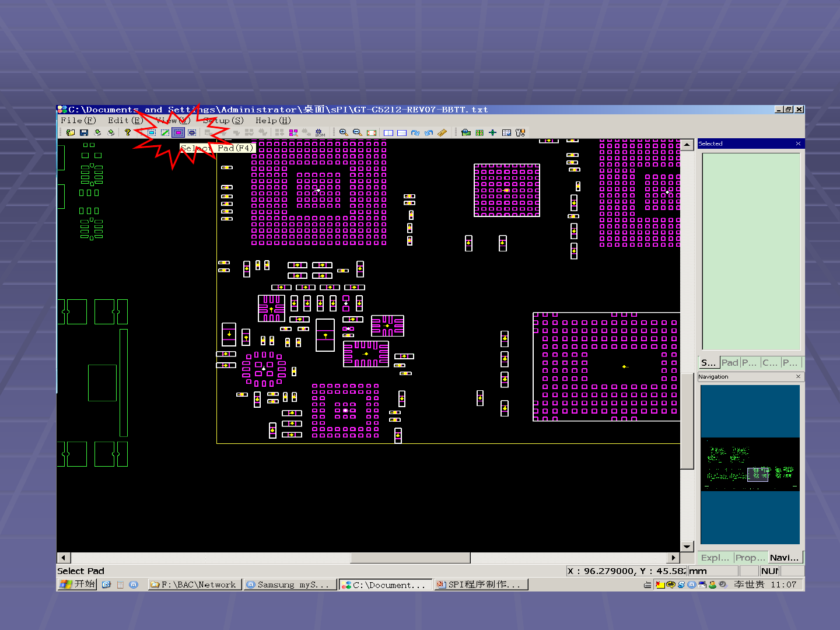Click the Zoom Out magnifier icon
Viewport: 840px width, 630px height.
tap(357, 133)
